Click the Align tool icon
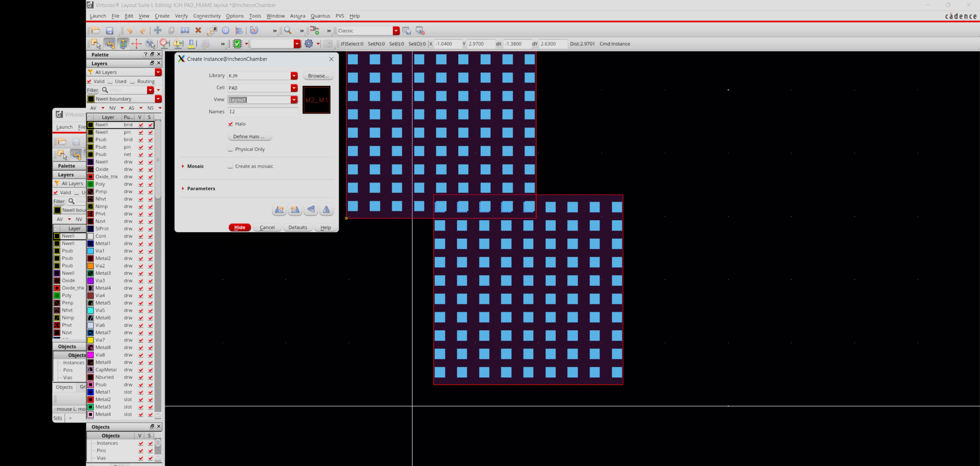Screen dimensions: 980x466 239,30
